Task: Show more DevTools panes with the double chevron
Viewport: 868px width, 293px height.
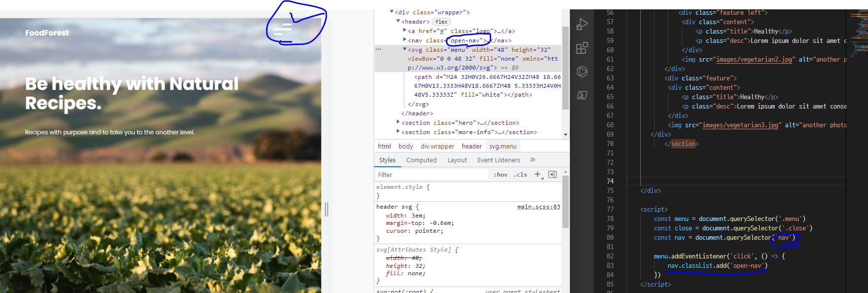Action: coord(532,160)
